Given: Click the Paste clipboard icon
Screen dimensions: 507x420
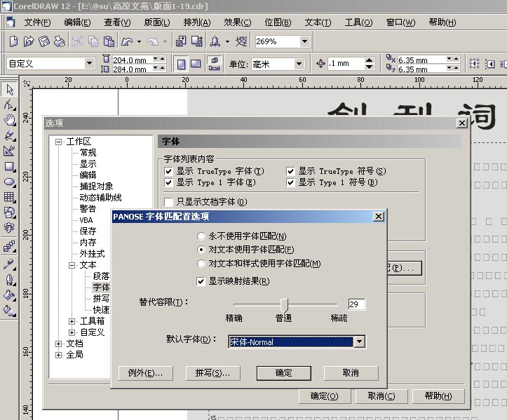Looking at the screenshot, I should [109, 41].
